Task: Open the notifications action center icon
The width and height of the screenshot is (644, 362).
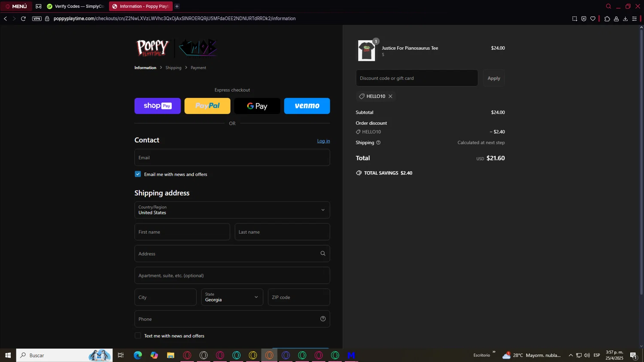Action: (634, 355)
